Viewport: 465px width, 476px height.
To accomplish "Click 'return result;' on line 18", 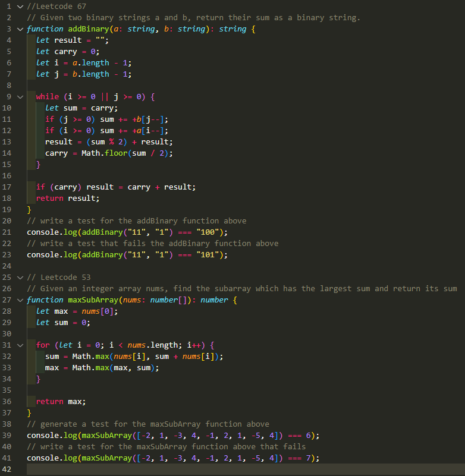I will pos(68,198).
